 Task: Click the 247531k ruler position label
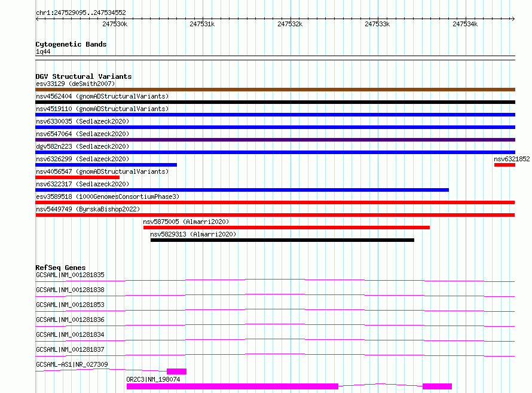click(202, 24)
